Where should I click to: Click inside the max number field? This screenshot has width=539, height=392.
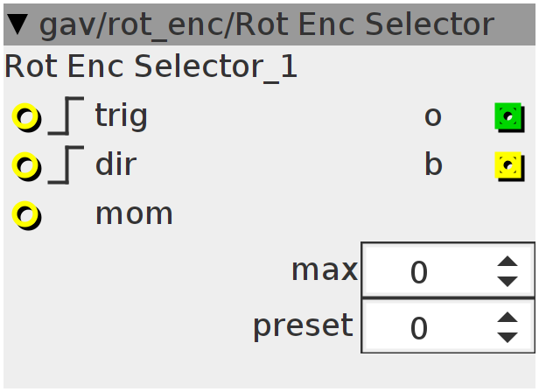448,269
